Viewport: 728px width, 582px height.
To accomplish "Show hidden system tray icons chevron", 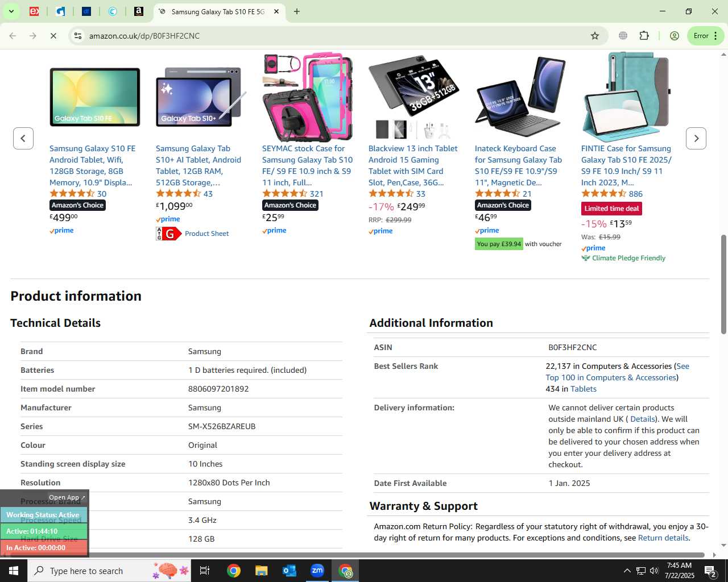I will pos(627,571).
